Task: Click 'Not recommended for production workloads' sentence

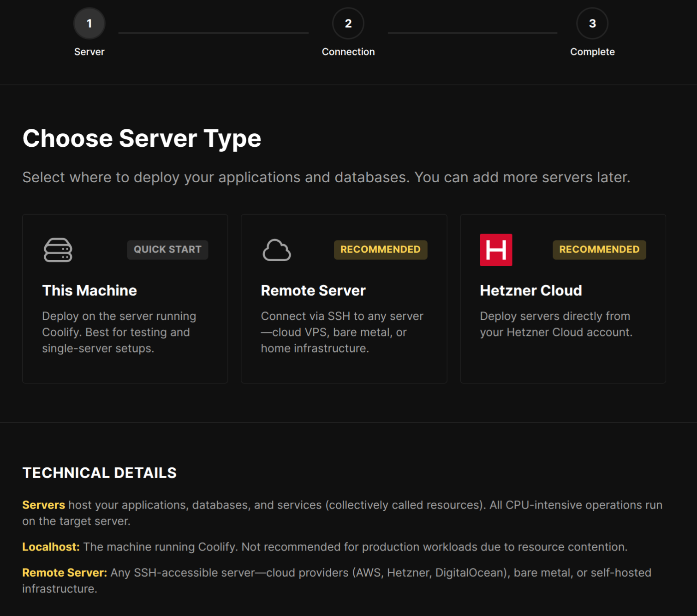Action: click(435, 547)
